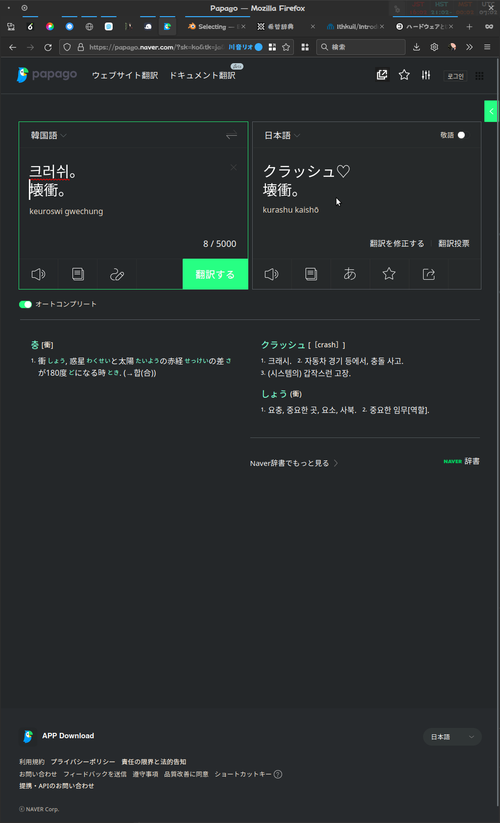This screenshot has width=500, height=823.
Task: Play audio of Japanese translation
Action: 271,274
